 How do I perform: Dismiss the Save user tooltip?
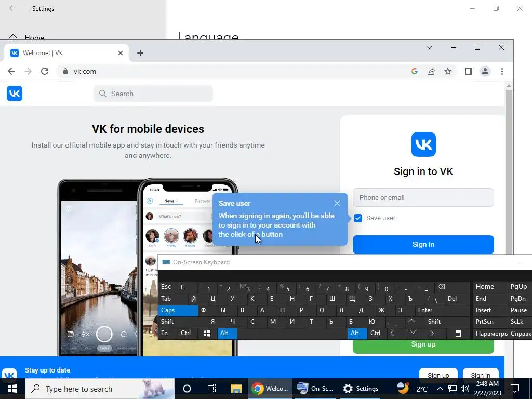[337, 203]
